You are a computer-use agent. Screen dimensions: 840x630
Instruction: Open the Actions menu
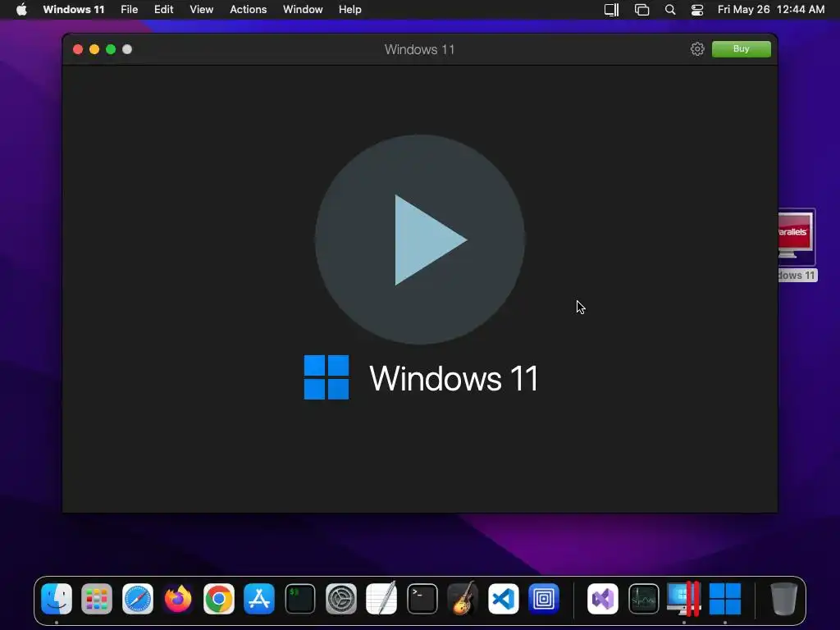248,10
